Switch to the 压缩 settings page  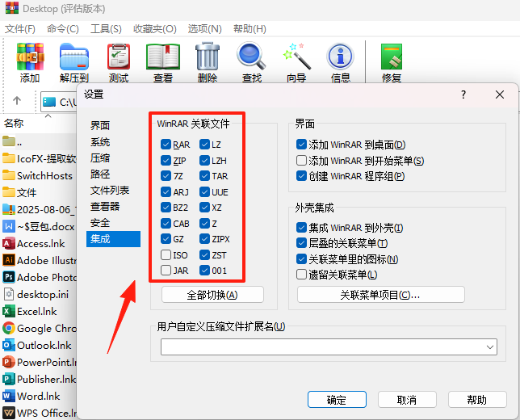100,157
